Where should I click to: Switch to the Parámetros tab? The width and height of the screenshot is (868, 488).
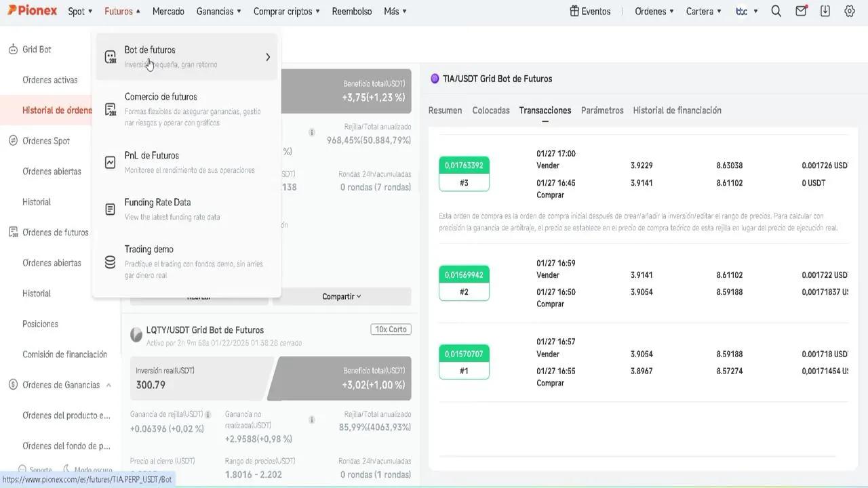point(601,110)
